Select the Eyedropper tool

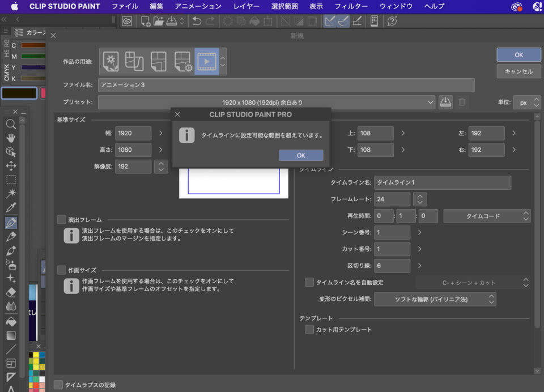[x=10, y=206]
